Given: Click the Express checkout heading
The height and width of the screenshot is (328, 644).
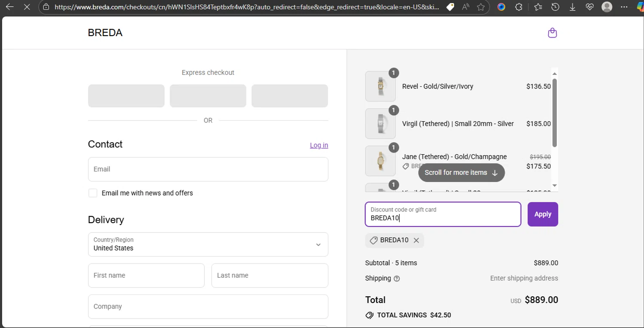Looking at the screenshot, I should click(x=208, y=73).
